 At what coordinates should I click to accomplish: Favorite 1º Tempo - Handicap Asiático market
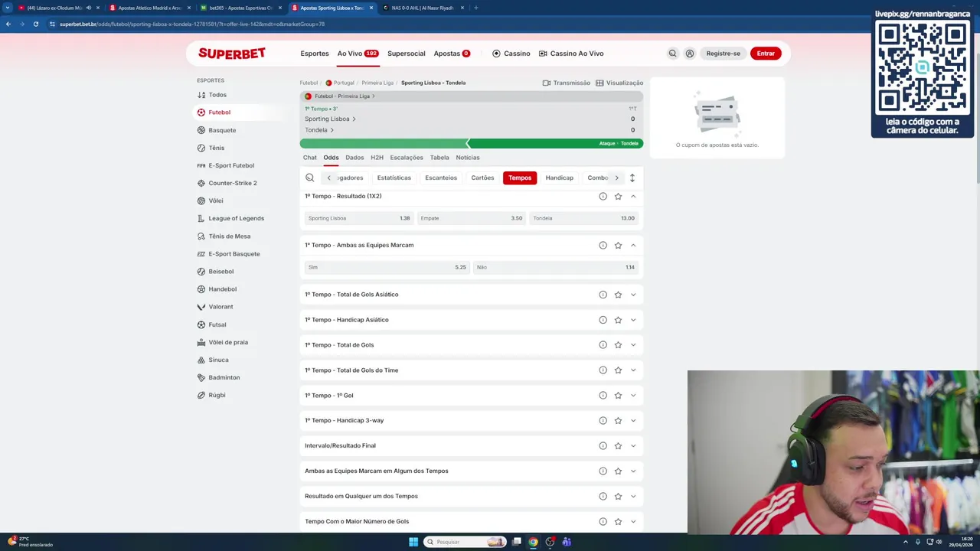pyautogui.click(x=618, y=320)
